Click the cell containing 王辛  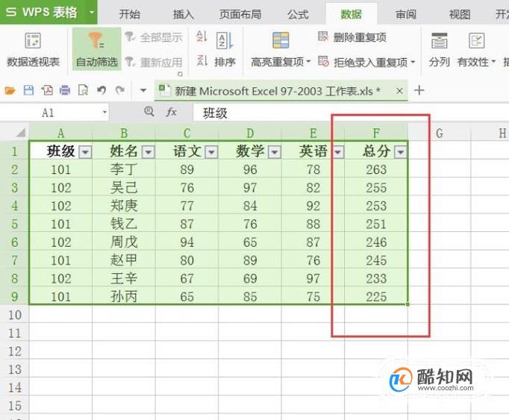pyautogui.click(x=124, y=278)
